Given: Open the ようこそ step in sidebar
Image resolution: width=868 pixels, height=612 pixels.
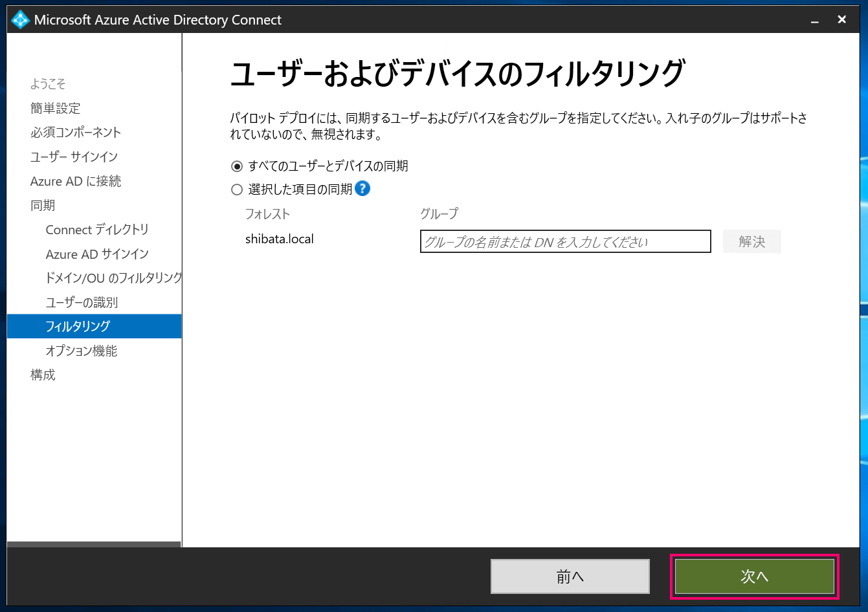Looking at the screenshot, I should (x=48, y=83).
